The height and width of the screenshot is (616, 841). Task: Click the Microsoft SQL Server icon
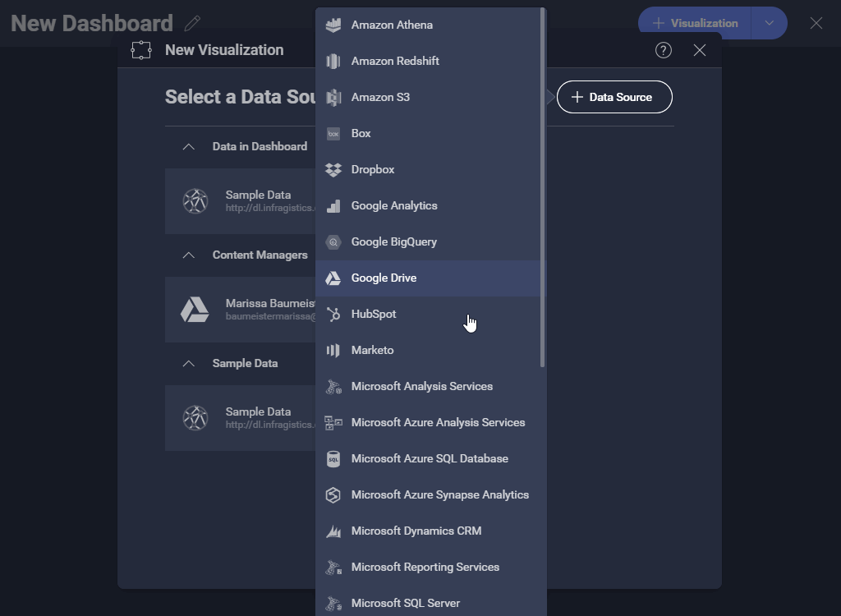tap(333, 603)
